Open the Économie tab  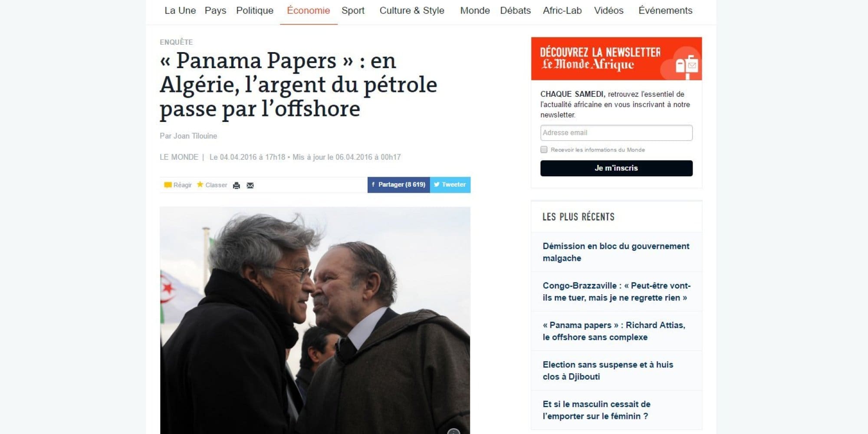point(308,10)
